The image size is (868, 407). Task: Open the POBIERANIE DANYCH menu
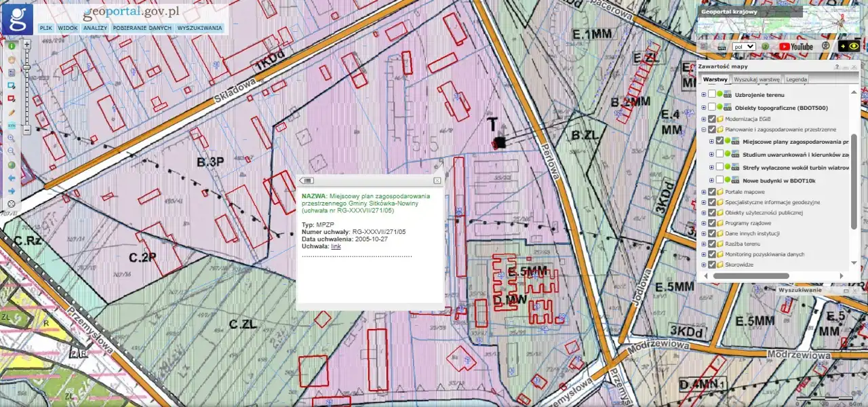click(142, 28)
